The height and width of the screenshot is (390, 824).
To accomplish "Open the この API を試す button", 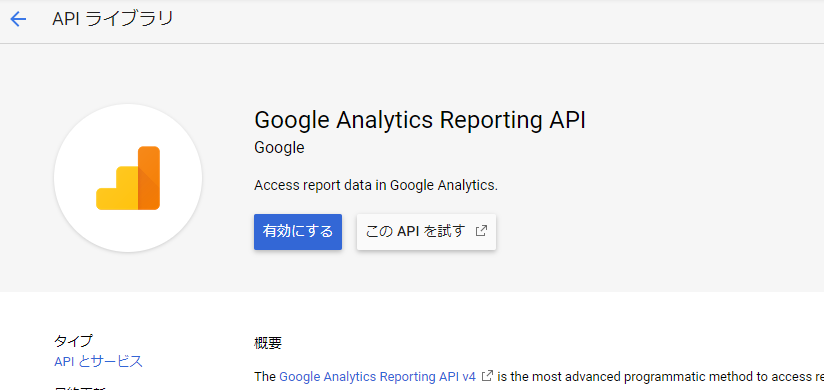I will (426, 232).
